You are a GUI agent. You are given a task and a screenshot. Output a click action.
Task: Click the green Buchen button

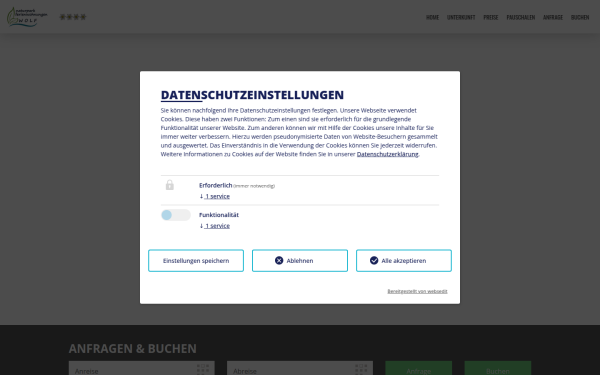coord(498,368)
